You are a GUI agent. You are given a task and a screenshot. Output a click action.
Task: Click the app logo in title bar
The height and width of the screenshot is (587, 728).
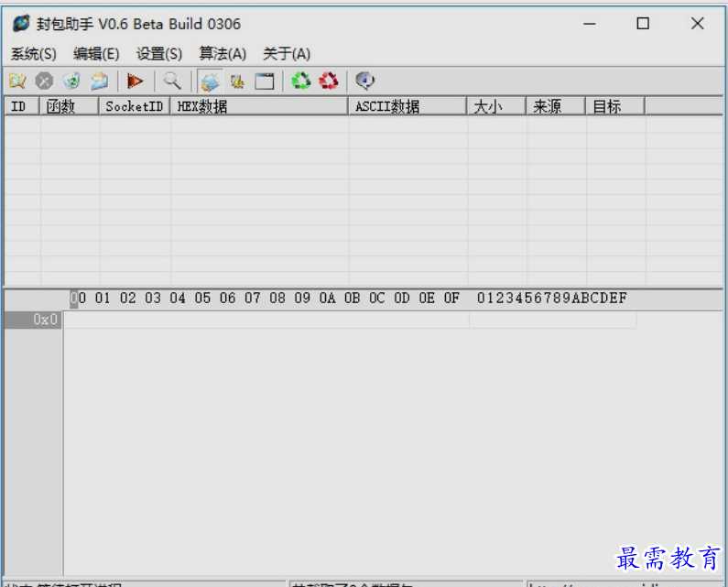(21, 23)
